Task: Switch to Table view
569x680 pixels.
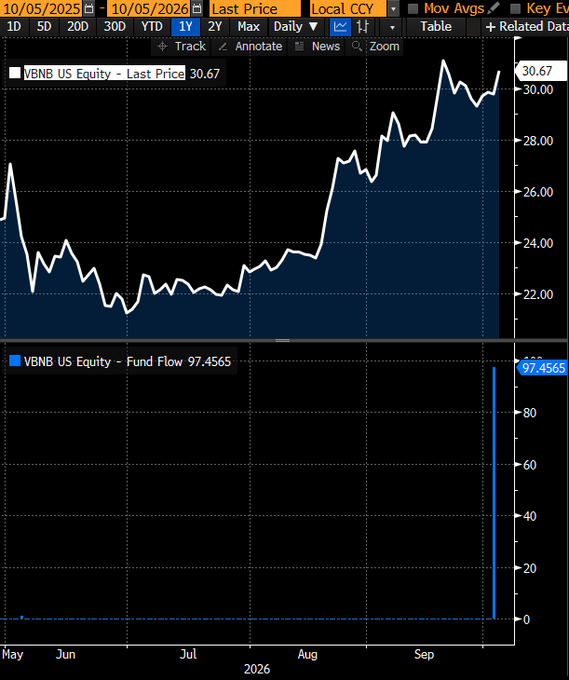Action: (x=436, y=27)
